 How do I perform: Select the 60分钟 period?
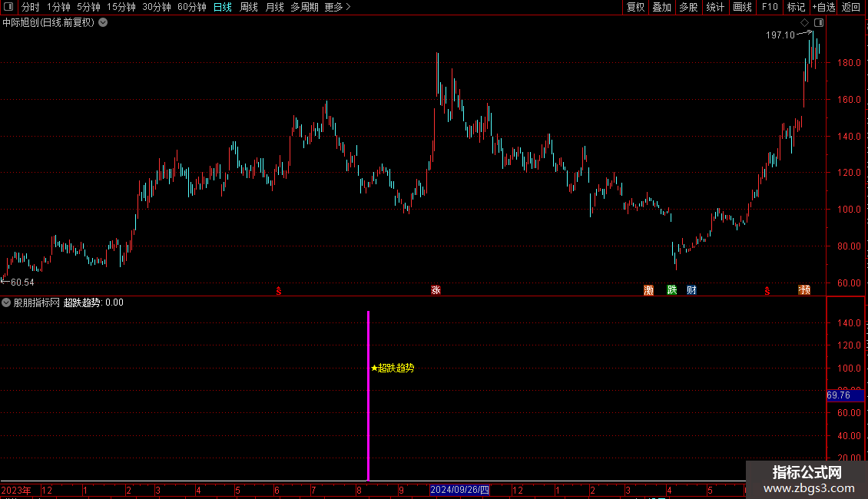pyautogui.click(x=192, y=7)
